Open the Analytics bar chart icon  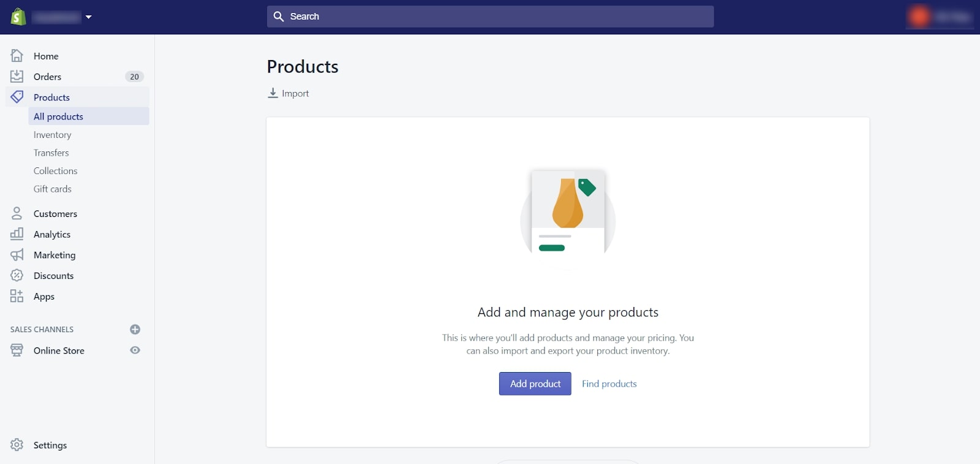17,234
